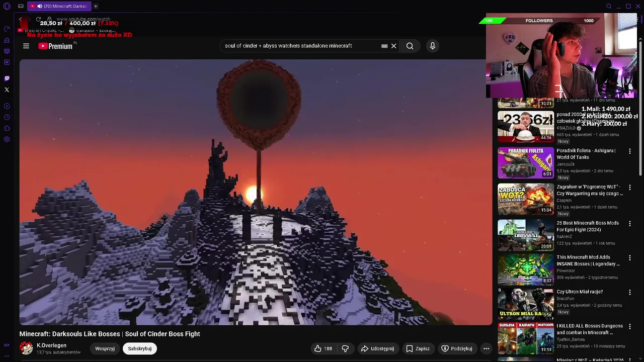The image size is (644, 362).
Task: Open the on-screen keyboard icon in search box
Action: (x=384, y=46)
